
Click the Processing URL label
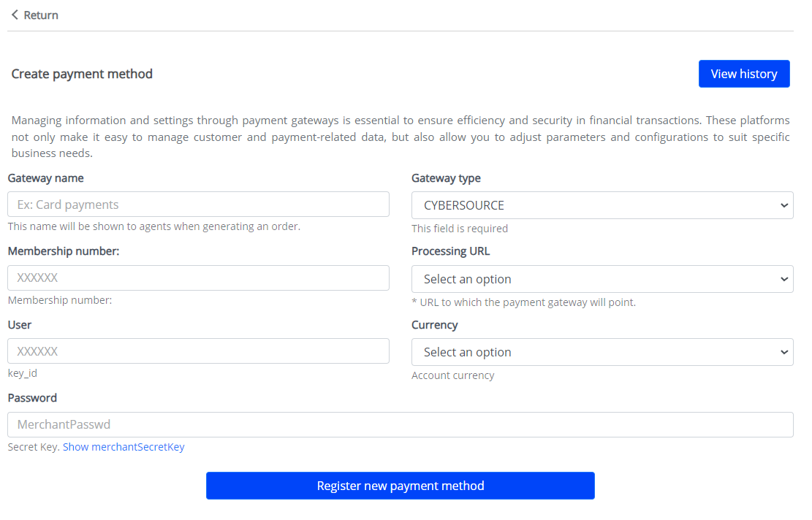click(x=450, y=251)
